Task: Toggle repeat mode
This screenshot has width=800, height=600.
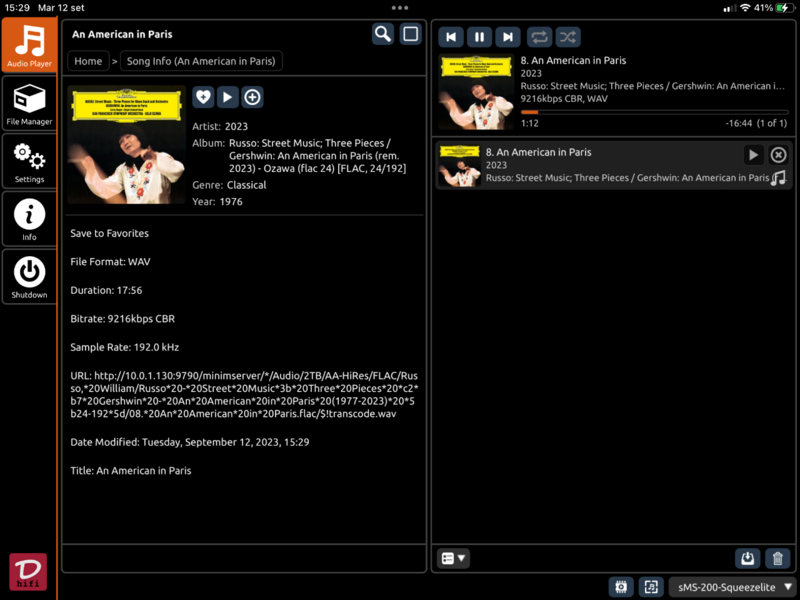Action: 540,37
